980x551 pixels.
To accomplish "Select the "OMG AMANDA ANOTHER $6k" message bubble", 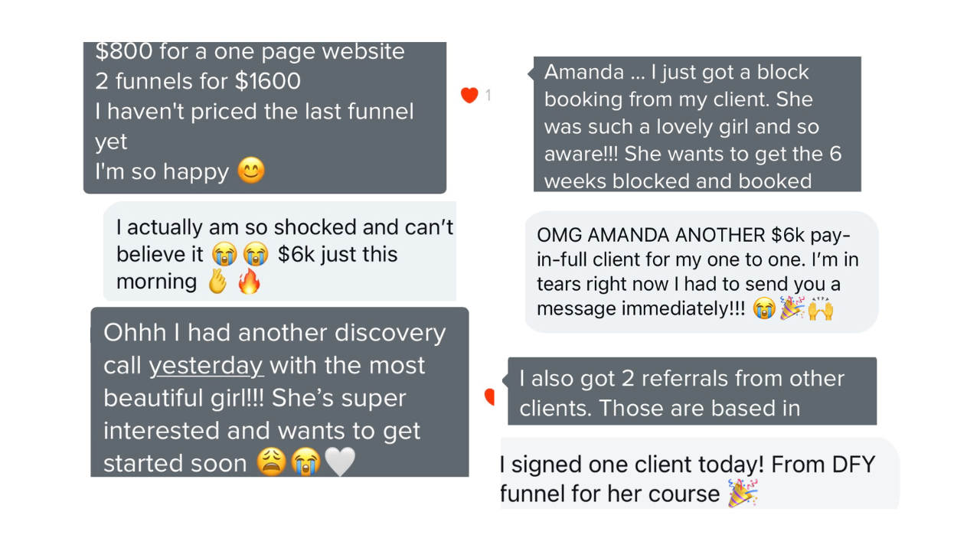I will pos(701,272).
